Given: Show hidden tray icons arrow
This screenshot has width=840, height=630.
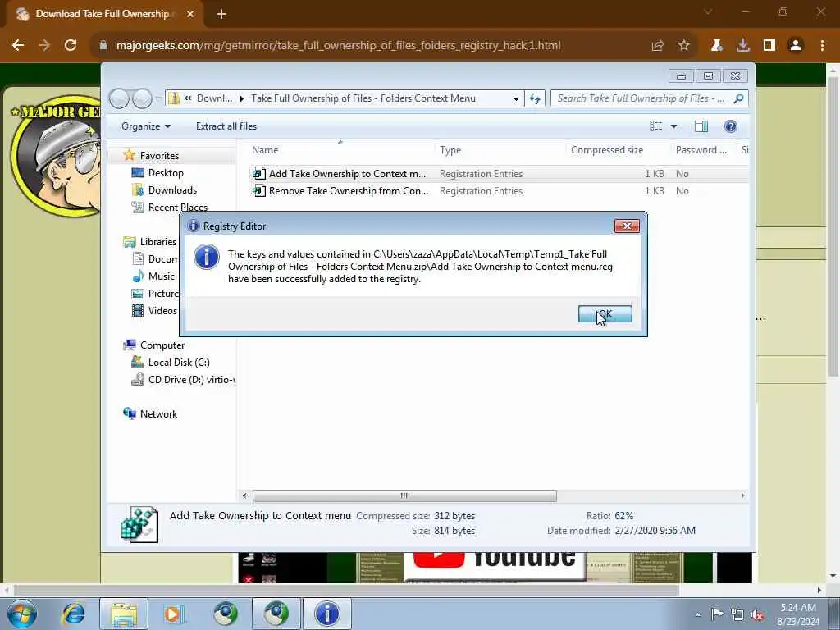Looking at the screenshot, I should point(697,614).
